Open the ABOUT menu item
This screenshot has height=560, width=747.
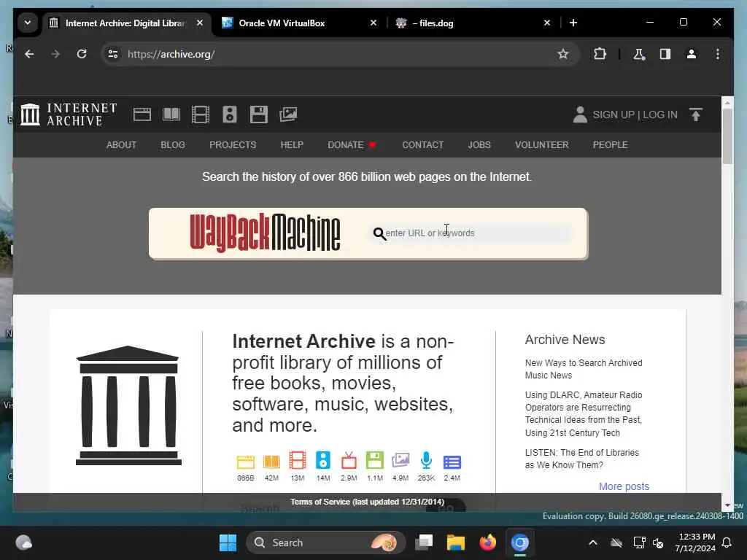tap(121, 145)
